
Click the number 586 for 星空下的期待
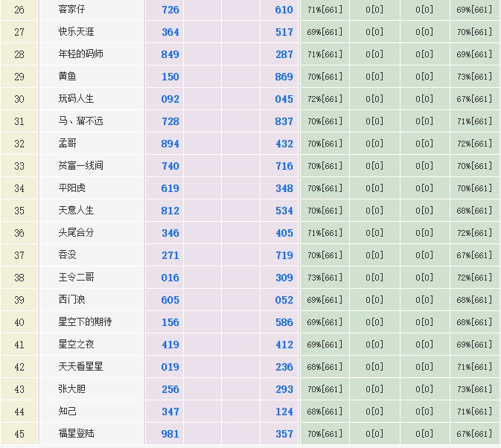point(284,322)
